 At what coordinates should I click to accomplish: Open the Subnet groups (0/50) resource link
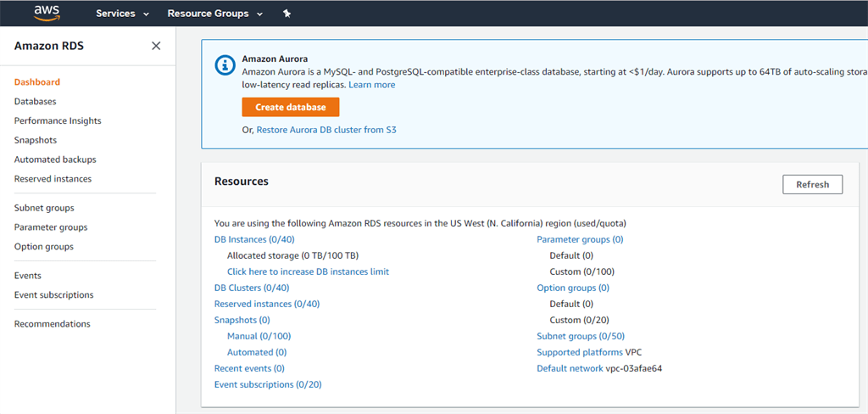(581, 336)
